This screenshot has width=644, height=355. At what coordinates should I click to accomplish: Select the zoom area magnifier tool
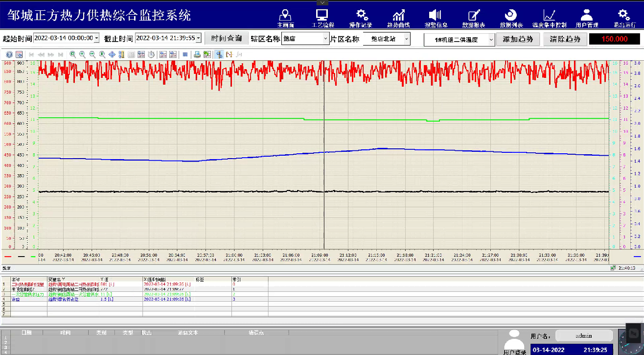(72, 54)
